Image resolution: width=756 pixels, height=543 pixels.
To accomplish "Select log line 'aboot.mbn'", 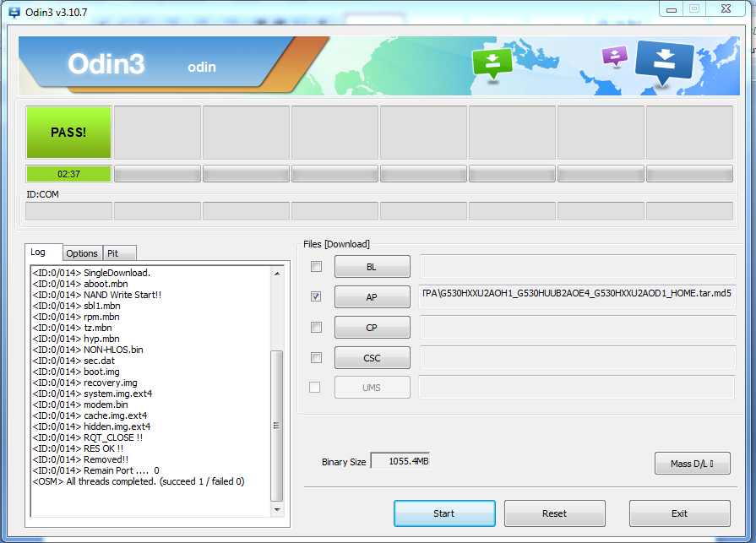I will point(80,284).
